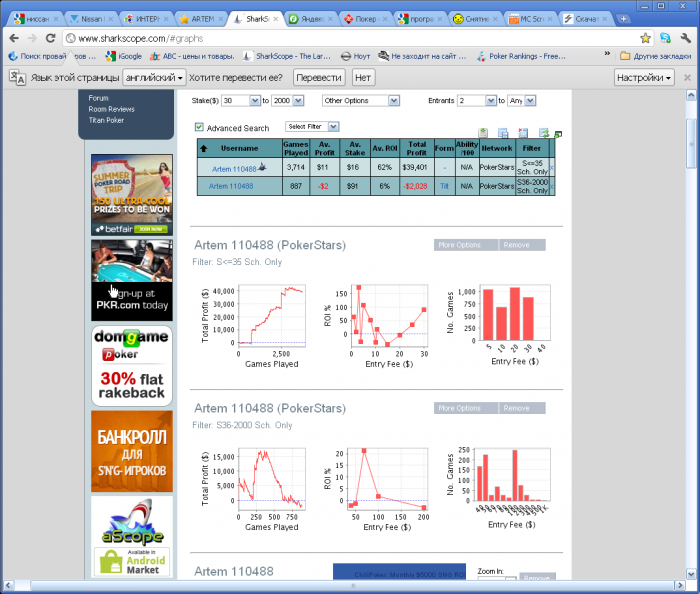Open the Poker Rankings bookmark

[521, 56]
